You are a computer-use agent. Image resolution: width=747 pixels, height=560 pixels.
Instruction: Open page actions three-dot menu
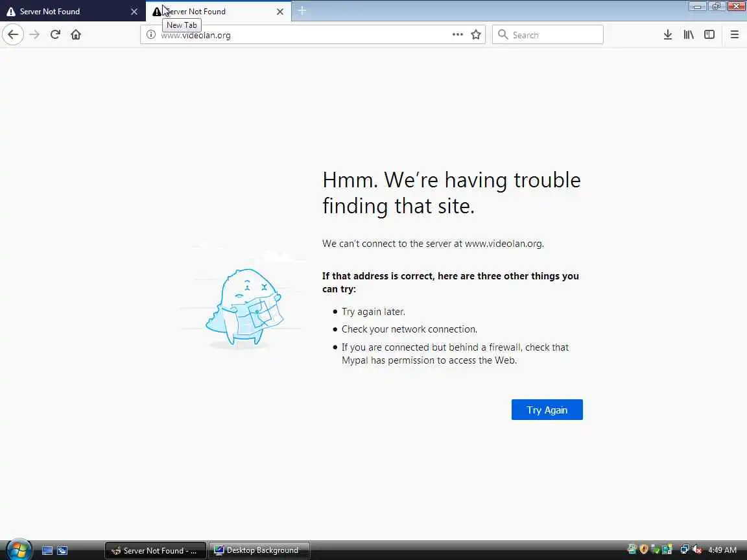click(x=458, y=34)
